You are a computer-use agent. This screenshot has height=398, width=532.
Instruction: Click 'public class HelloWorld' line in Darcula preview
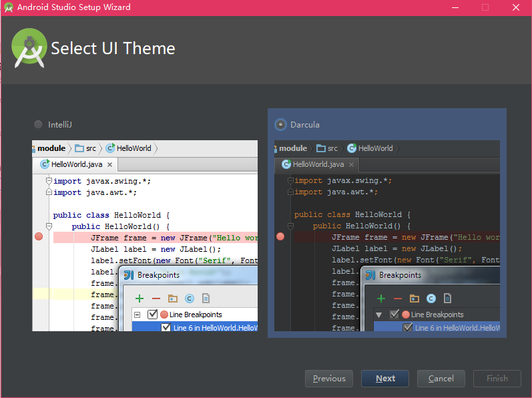coord(352,215)
